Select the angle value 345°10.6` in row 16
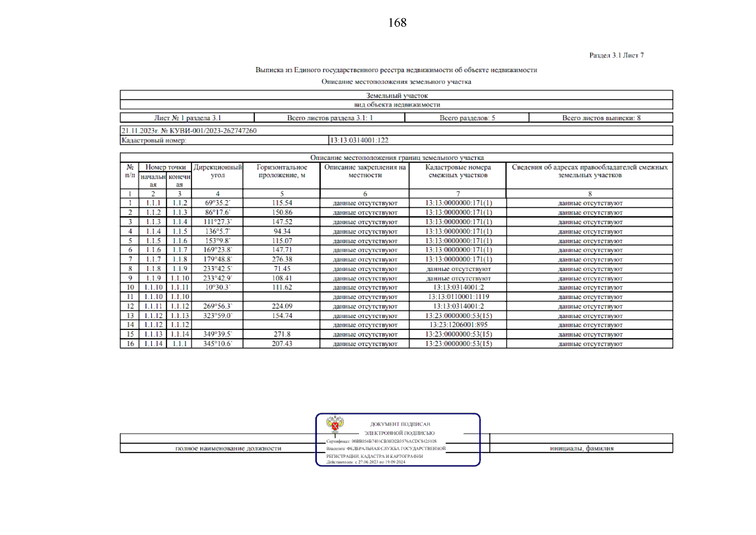756x535 pixels. pos(217,344)
